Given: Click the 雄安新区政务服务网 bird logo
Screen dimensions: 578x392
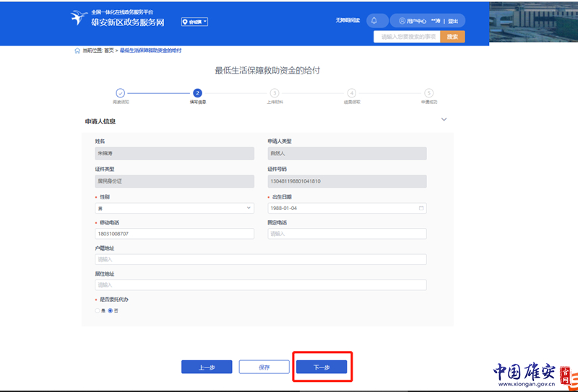Looking at the screenshot, I should click(79, 19).
